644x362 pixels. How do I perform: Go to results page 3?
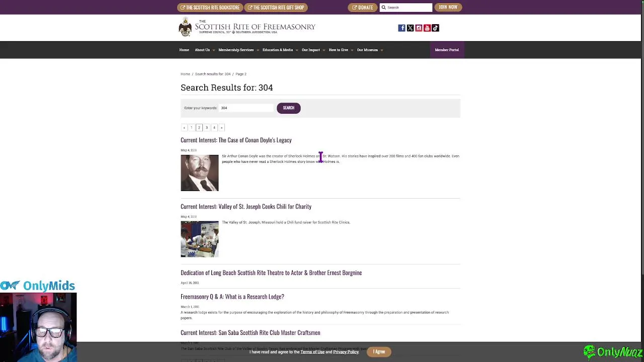pyautogui.click(x=206, y=128)
